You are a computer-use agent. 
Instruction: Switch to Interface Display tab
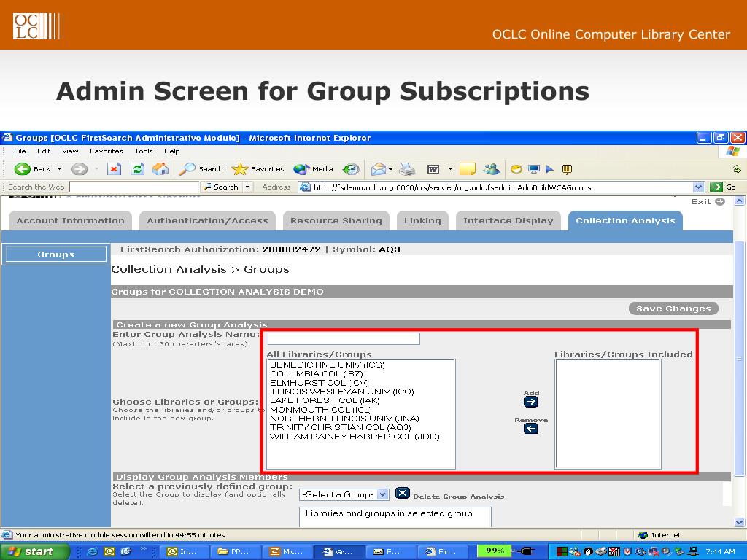(508, 221)
